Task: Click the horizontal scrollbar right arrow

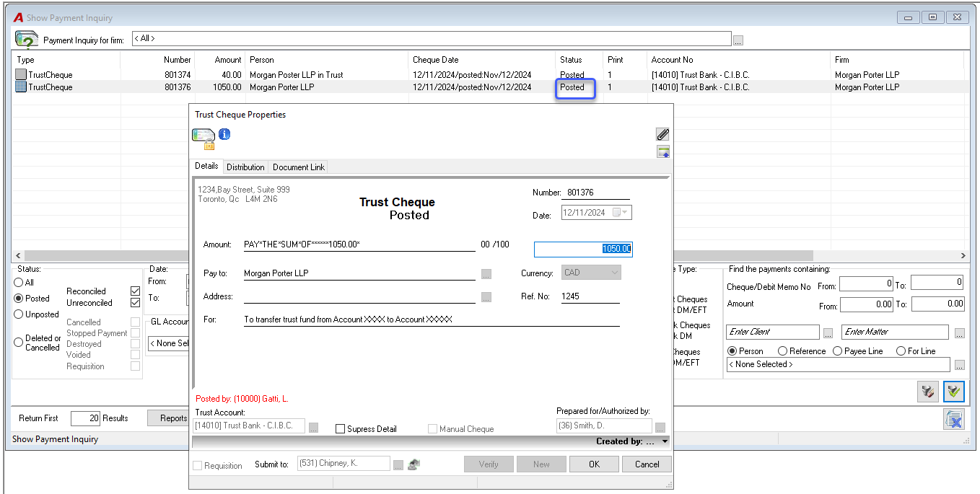Action: point(963,256)
